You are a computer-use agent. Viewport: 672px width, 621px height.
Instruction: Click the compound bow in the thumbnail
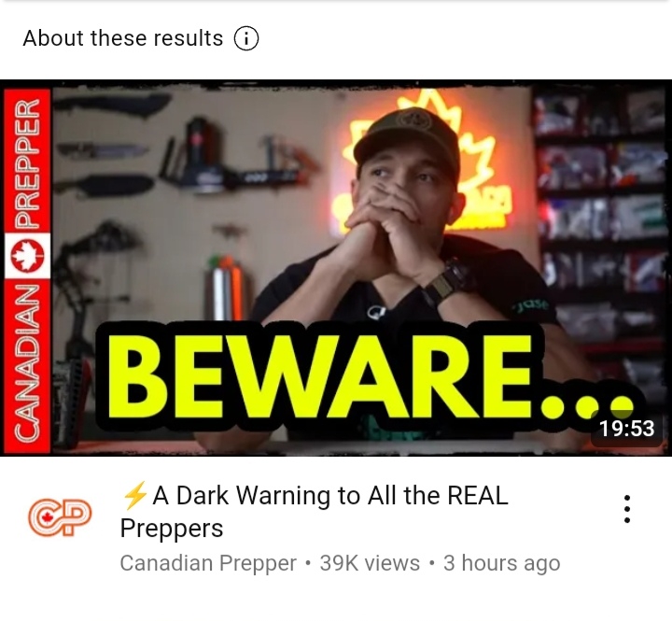96,275
